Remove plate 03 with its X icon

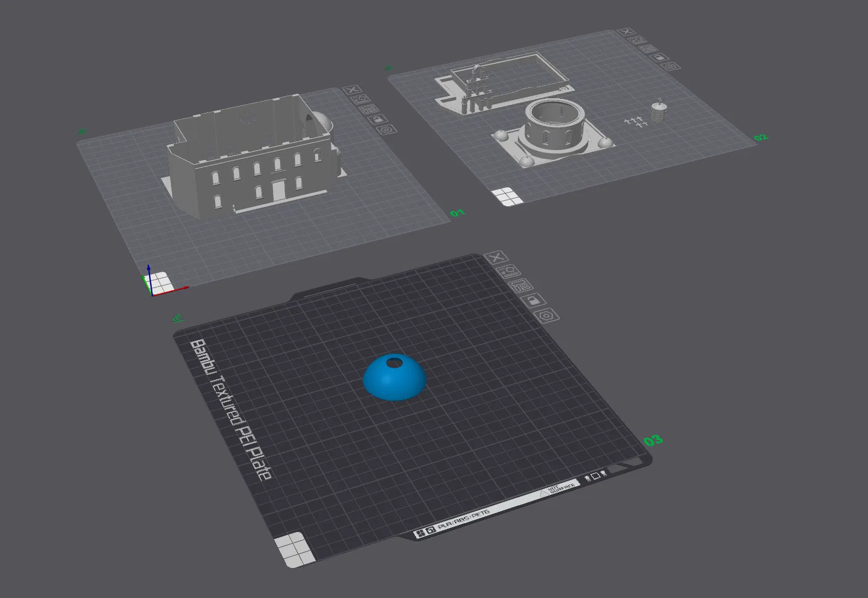pos(496,258)
